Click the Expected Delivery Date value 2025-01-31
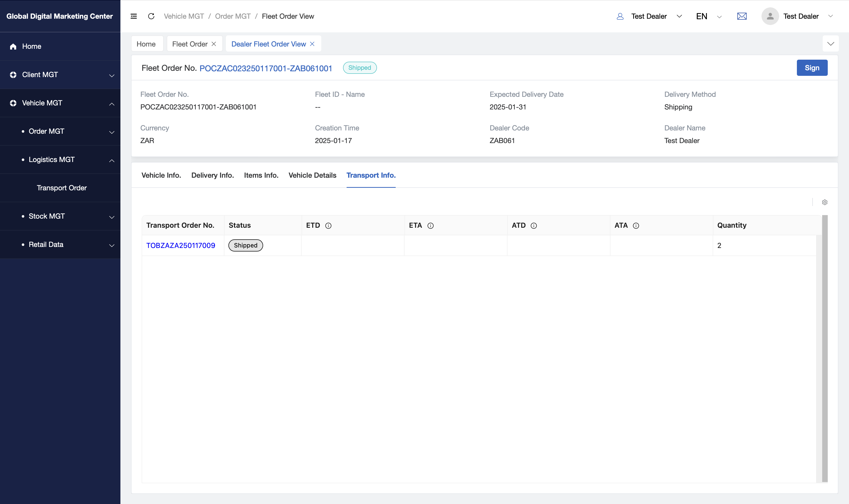 (508, 107)
